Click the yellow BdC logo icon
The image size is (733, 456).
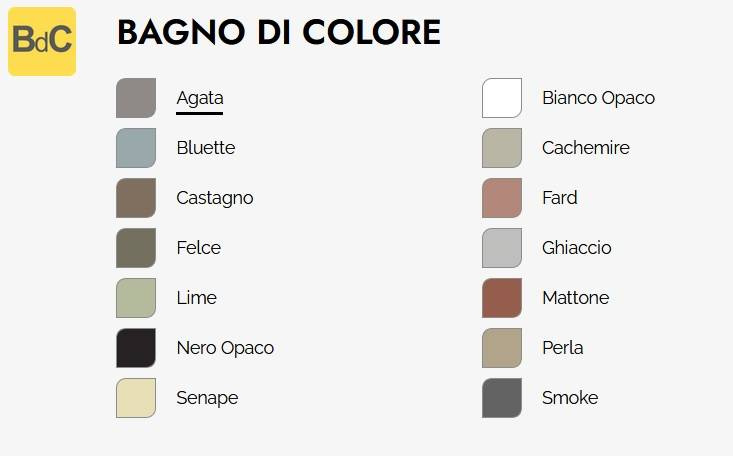tap(42, 41)
